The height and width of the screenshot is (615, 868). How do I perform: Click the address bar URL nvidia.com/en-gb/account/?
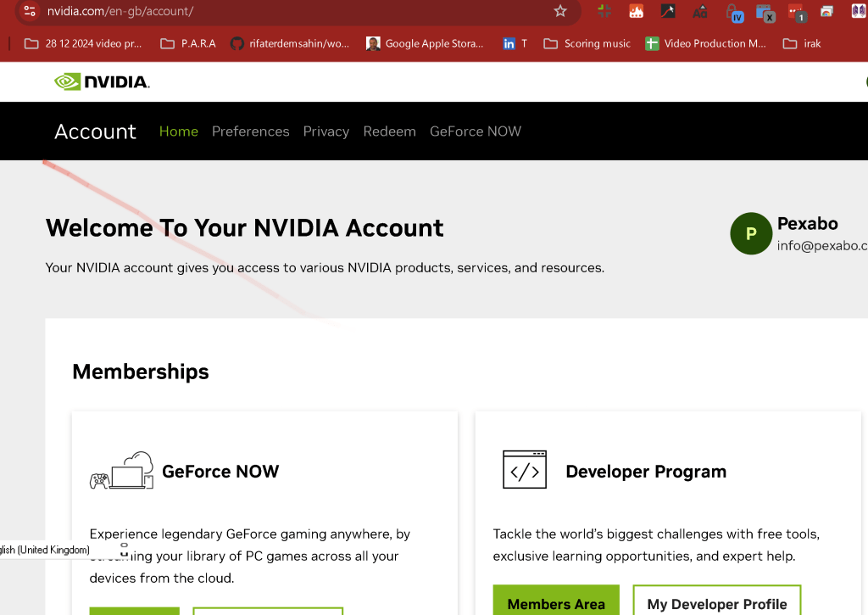click(x=120, y=11)
